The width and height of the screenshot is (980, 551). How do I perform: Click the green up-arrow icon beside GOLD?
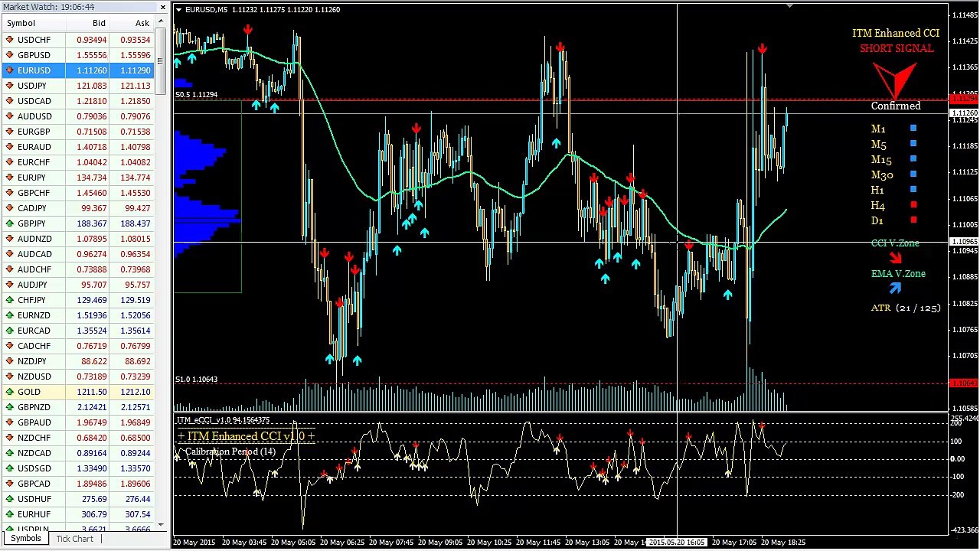9,392
